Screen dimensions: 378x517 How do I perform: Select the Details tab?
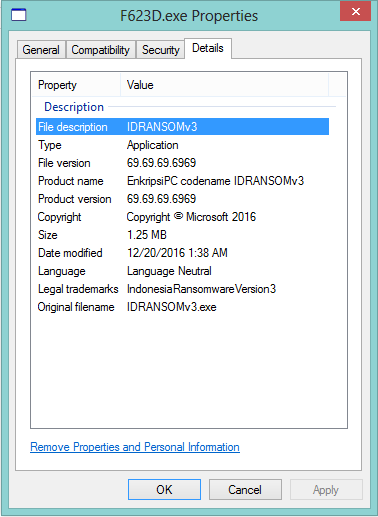pos(208,48)
